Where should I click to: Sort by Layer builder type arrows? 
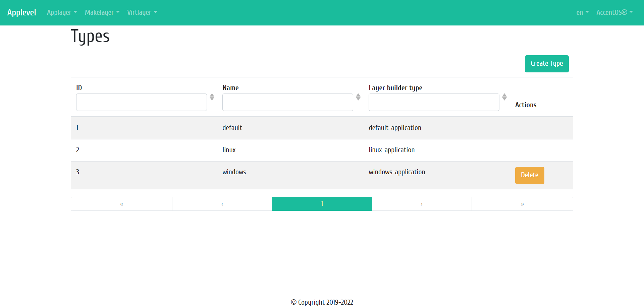[504, 97]
